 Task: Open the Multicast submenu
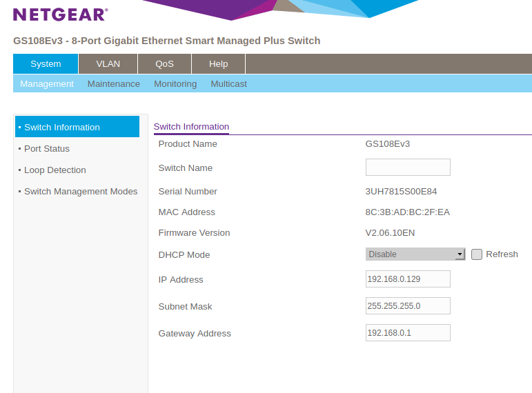[x=228, y=84]
